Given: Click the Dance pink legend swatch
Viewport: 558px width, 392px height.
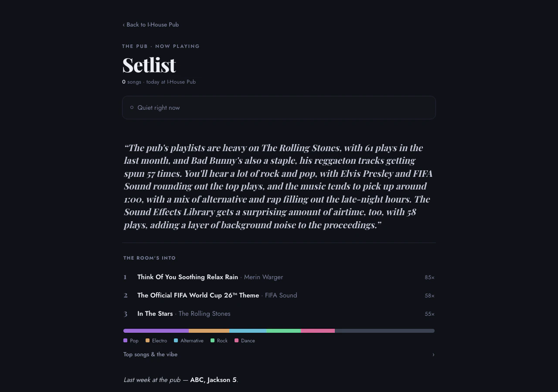Looking at the screenshot, I should coord(236,341).
